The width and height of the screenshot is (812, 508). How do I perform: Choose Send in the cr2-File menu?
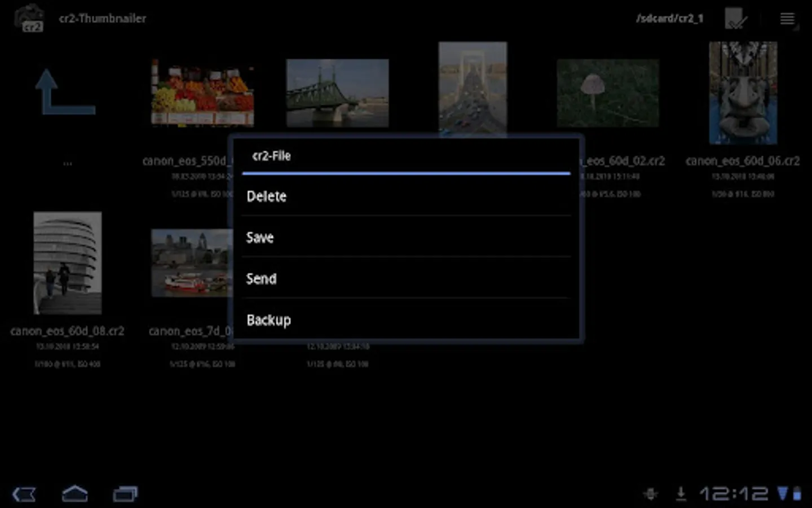click(406, 278)
